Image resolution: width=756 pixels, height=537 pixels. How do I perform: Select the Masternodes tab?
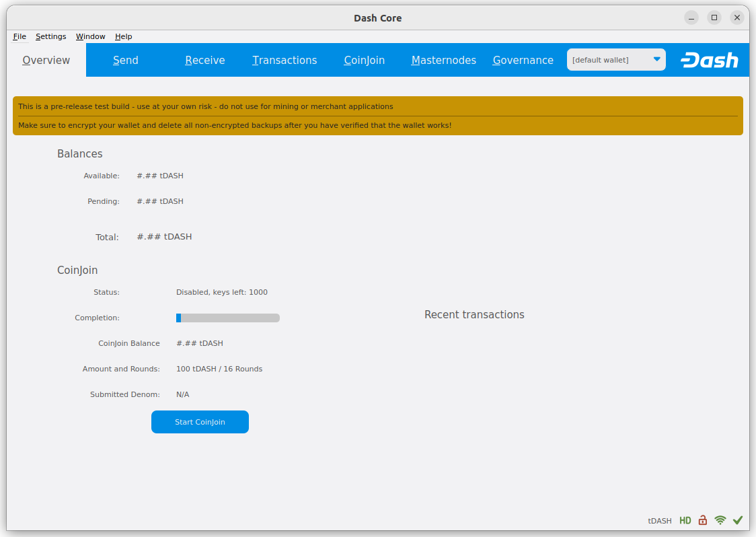pos(444,60)
